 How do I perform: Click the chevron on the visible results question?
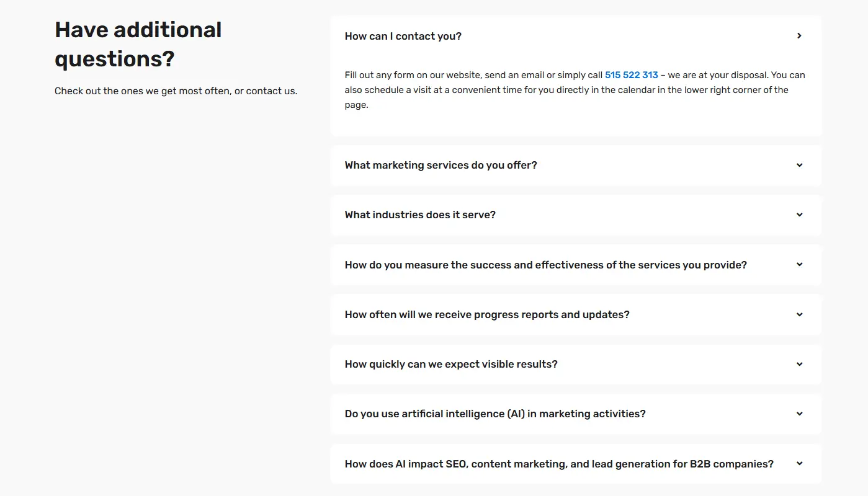799,364
